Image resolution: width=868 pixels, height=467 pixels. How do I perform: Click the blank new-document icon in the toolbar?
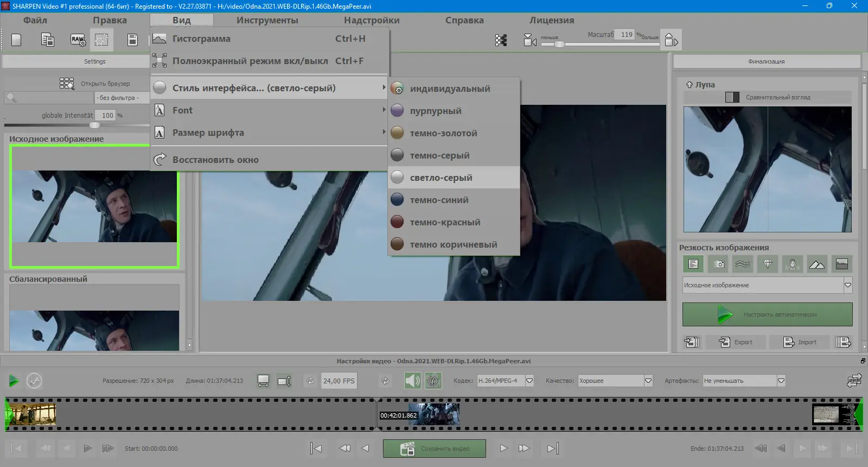coord(16,40)
